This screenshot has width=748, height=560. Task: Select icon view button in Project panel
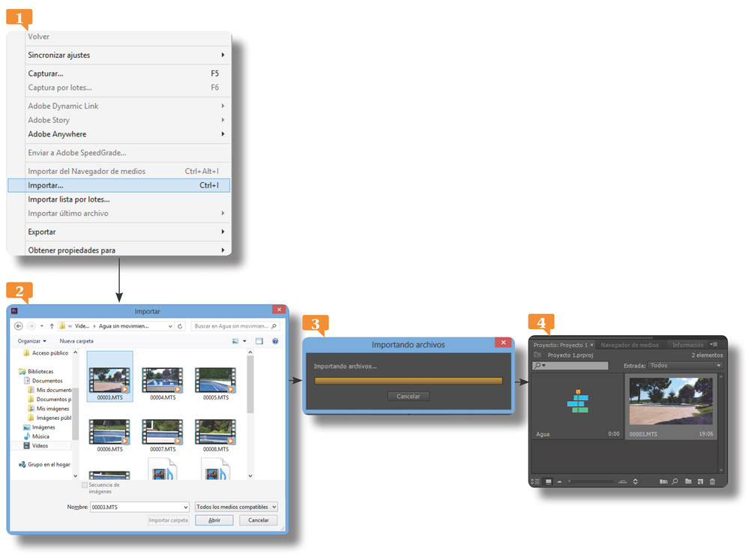click(x=548, y=481)
